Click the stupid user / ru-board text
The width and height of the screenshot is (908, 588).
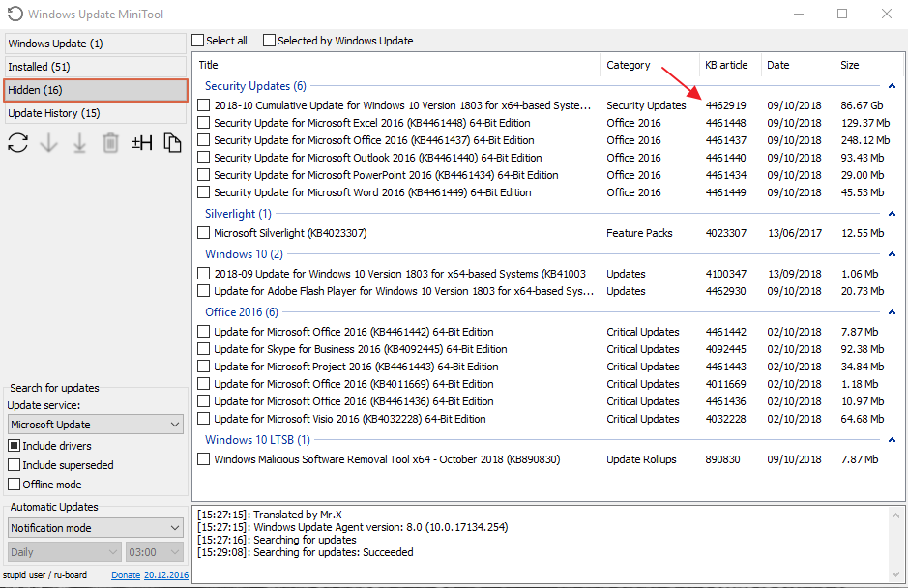click(x=44, y=575)
